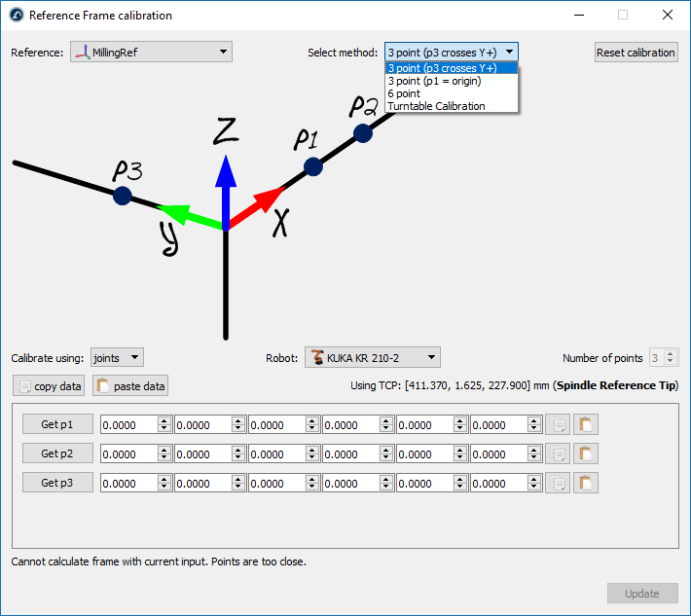The image size is (691, 616).
Task: Click the paste icon in the p1 row
Action: pyautogui.click(x=586, y=424)
